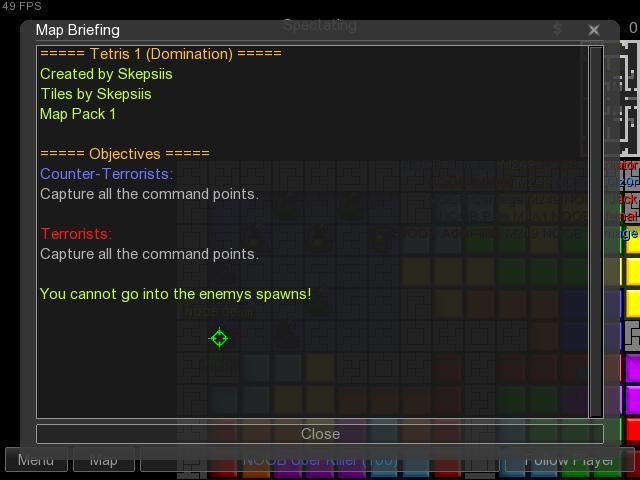
Task: Click the FPS counter readout
Action: [21, 6]
